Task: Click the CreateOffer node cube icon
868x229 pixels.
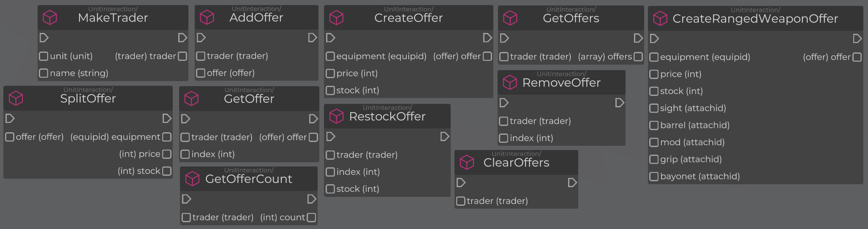Action: [x=336, y=18]
